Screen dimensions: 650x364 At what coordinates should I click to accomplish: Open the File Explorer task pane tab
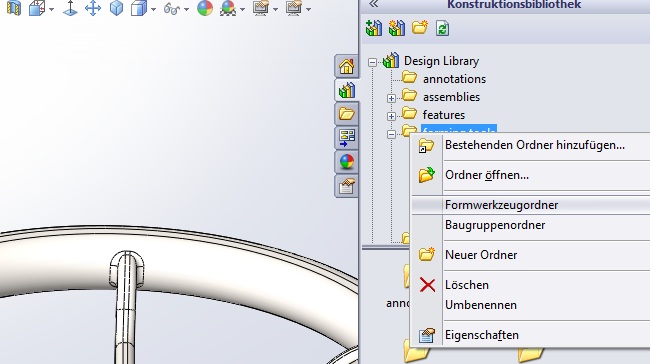pos(346,113)
